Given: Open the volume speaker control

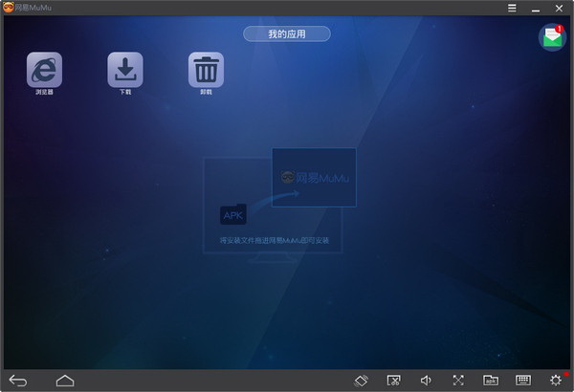Looking at the screenshot, I should (x=426, y=381).
